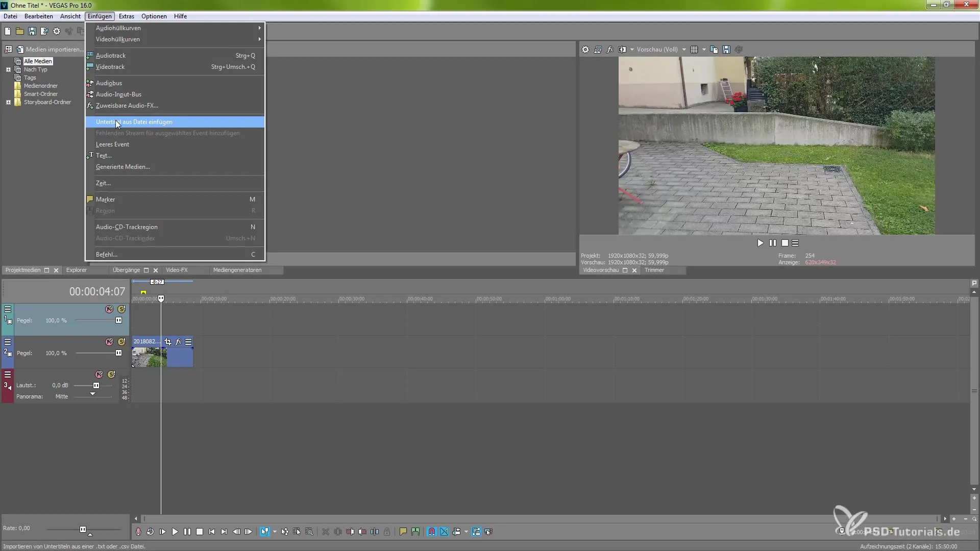Click the New project icon in top toolbar

point(8,32)
